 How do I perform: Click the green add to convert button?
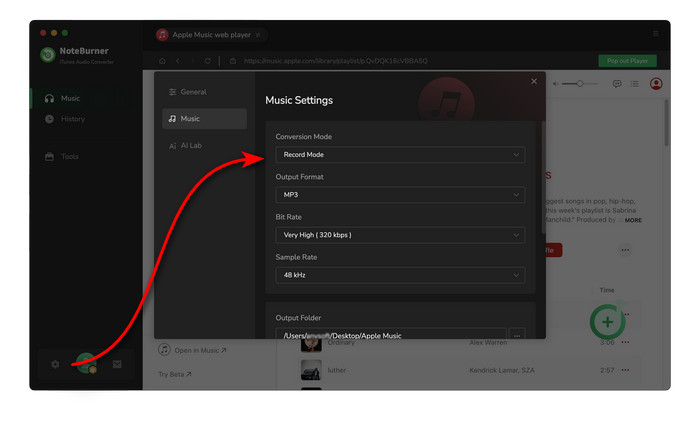pos(607,322)
